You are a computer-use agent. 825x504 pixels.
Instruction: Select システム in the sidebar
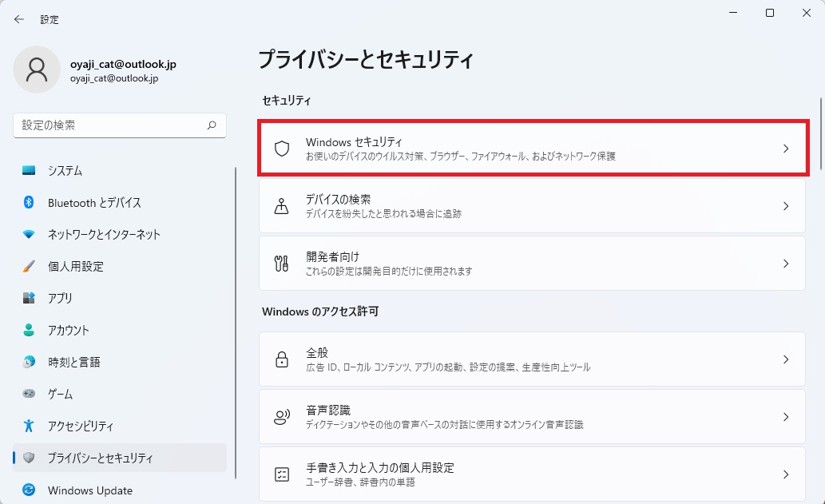tap(120, 170)
